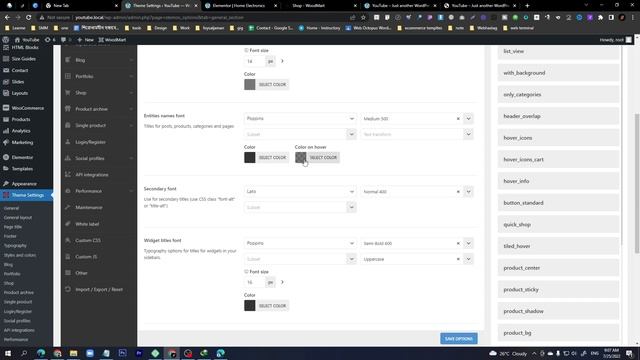Screen dimensions: 640x360
Task: Open the comments bubble in admin bar
Action: (63, 40)
